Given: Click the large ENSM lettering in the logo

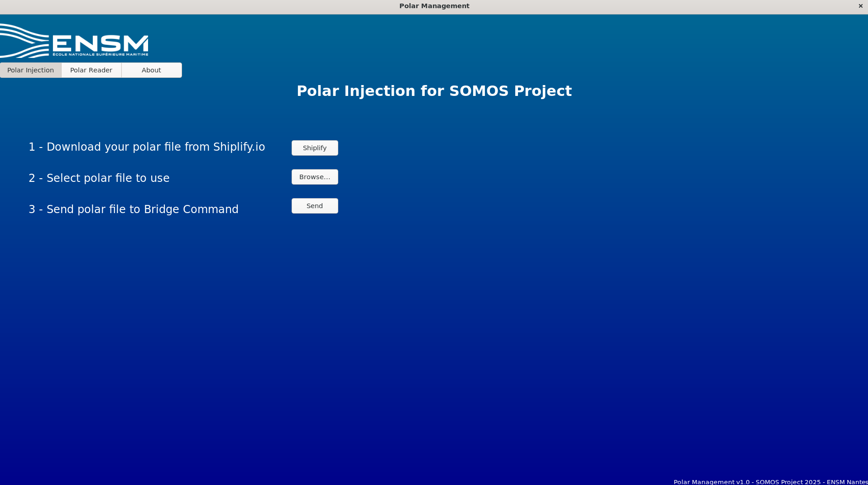Looking at the screenshot, I should [x=100, y=43].
